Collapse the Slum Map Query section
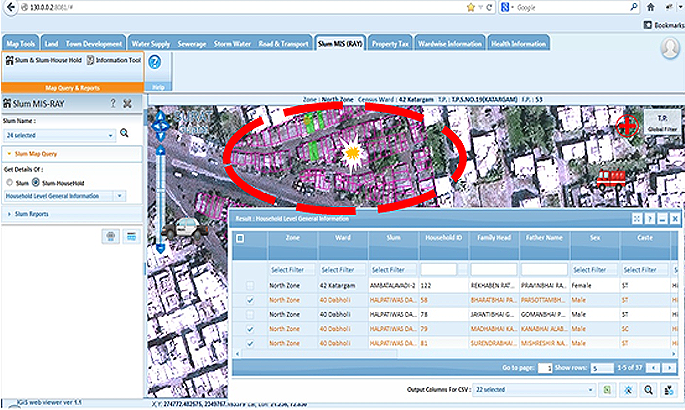Image resolution: width=685 pixels, height=410 pixels. pos(72,154)
